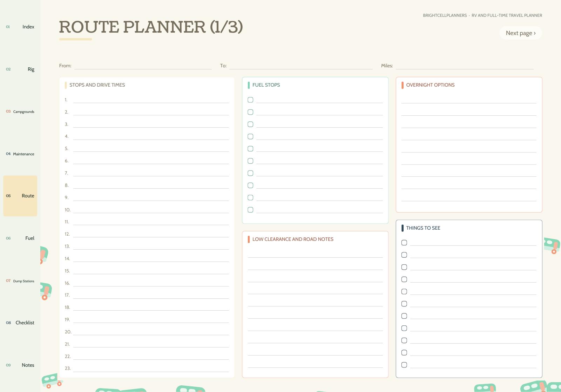This screenshot has height=392, width=561.
Task: Click the OVERNIGHT OPTIONS heading
Action: point(430,85)
